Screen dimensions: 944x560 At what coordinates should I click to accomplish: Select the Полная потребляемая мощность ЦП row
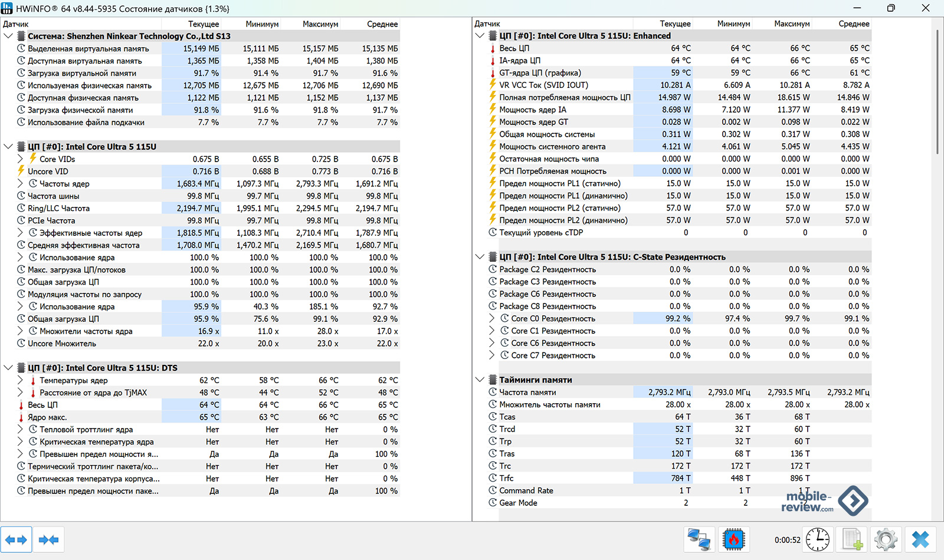pyautogui.click(x=565, y=97)
